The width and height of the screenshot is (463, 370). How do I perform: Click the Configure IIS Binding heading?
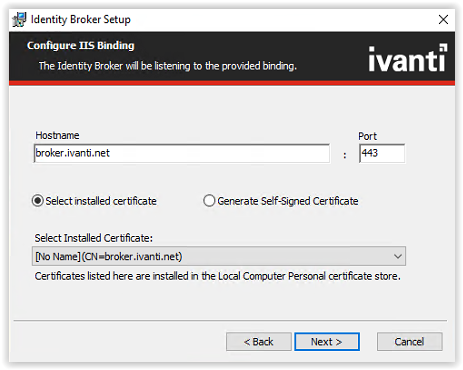point(81,46)
